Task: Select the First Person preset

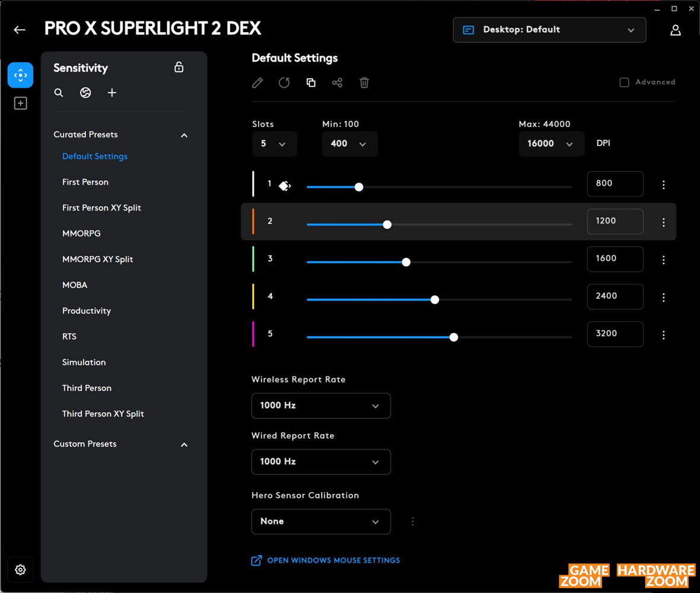Action: coord(85,182)
